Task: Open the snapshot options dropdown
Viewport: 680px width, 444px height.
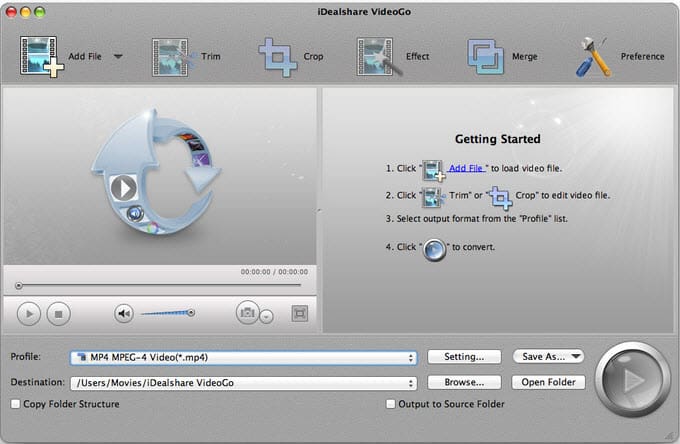Action: point(266,317)
